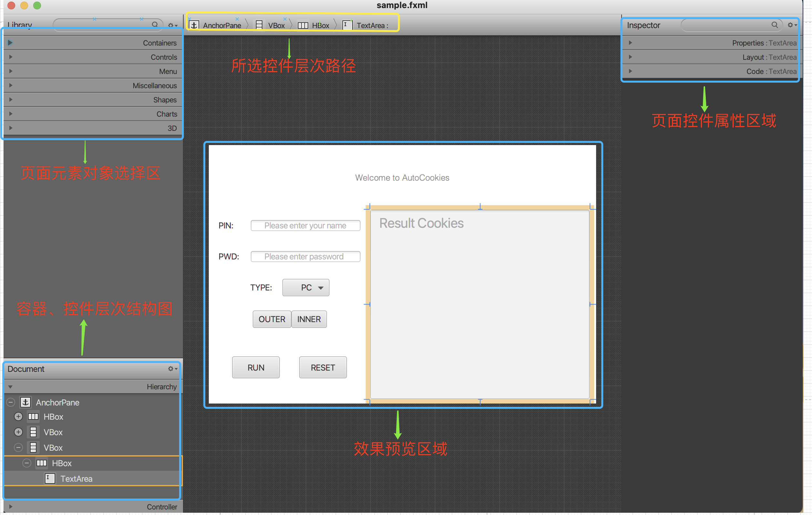Expand the Containers library section
812x515 pixels.
10,43
